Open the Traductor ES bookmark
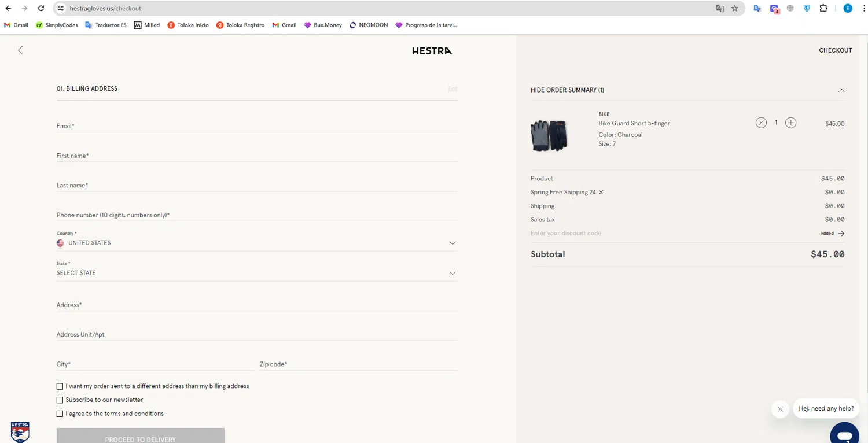This screenshot has height=443, width=868. 106,25
